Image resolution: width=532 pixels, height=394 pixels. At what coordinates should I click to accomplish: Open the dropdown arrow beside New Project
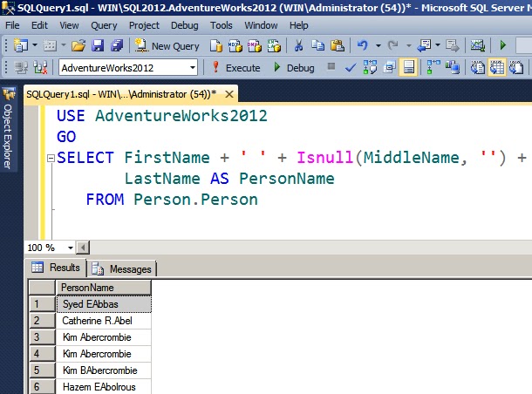(35, 45)
